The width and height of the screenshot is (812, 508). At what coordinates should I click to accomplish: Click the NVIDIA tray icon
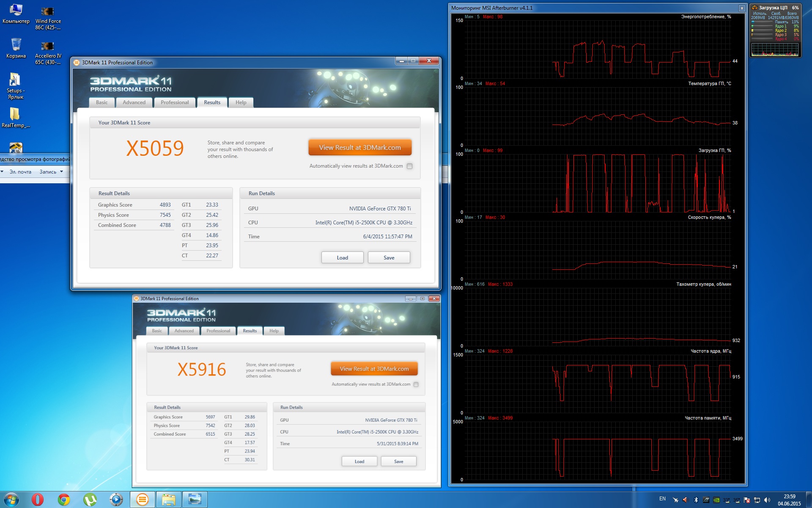click(716, 500)
